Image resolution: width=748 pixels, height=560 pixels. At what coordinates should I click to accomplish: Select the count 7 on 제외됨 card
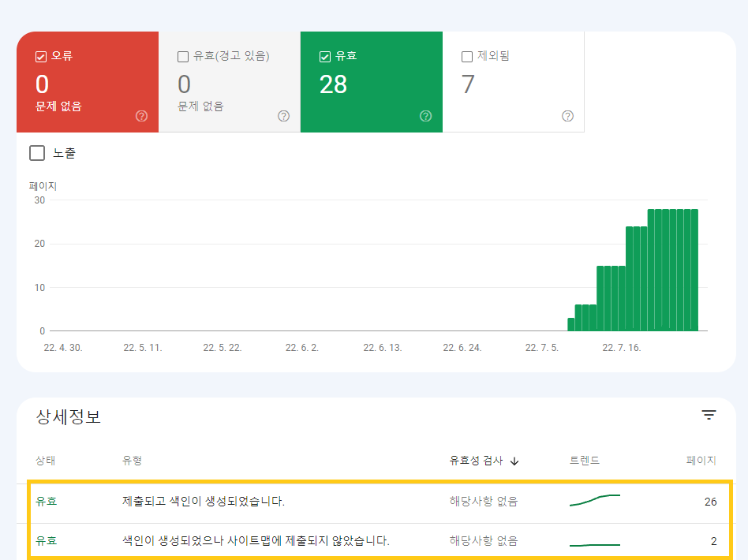click(x=468, y=85)
